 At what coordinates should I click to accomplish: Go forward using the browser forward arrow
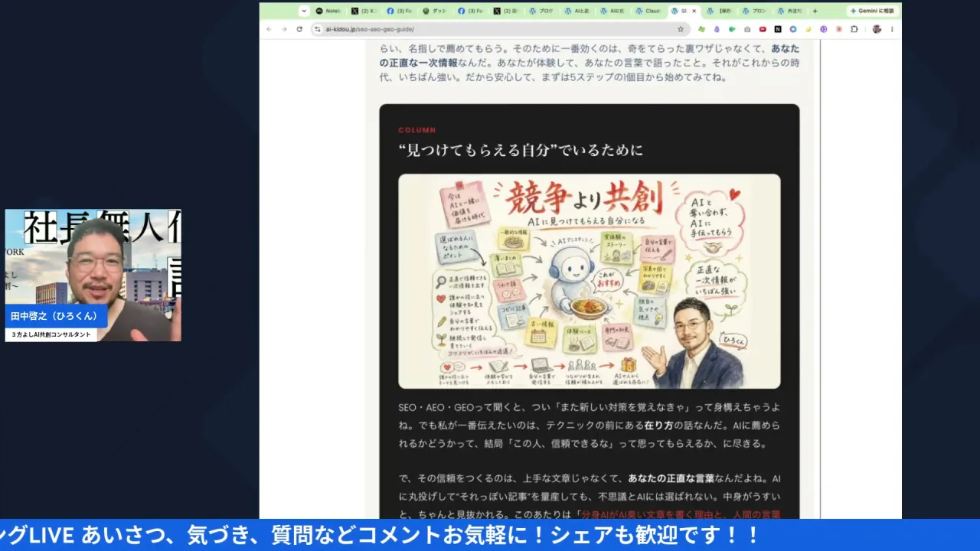click(284, 29)
